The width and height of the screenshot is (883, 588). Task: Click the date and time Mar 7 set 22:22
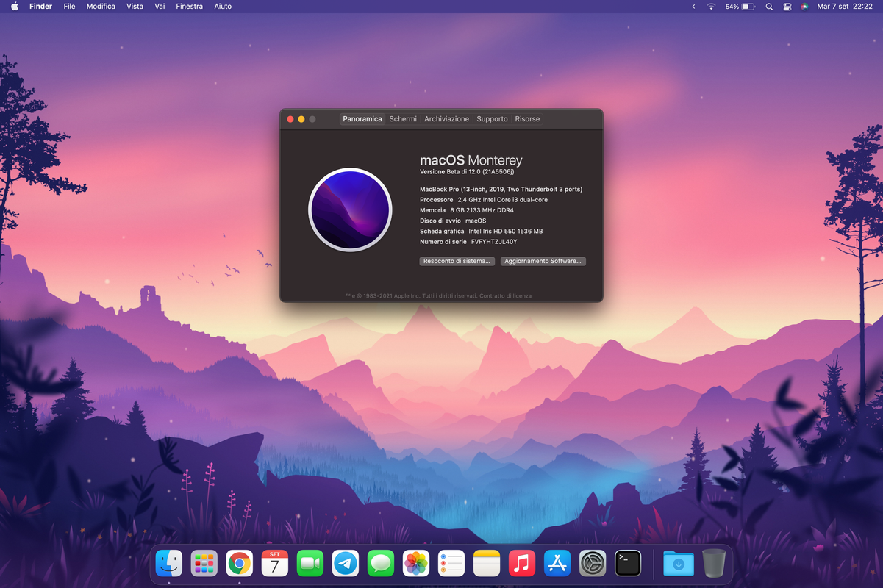[845, 7]
